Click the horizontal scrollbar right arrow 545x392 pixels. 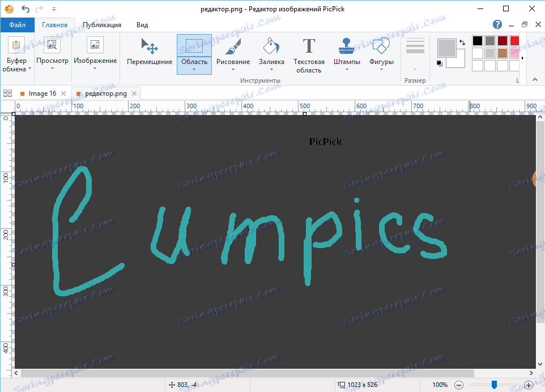pyautogui.click(x=531, y=373)
